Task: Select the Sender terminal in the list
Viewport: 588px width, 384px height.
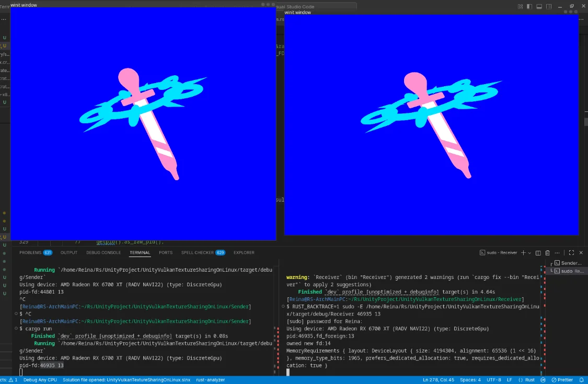Action: tap(568, 263)
